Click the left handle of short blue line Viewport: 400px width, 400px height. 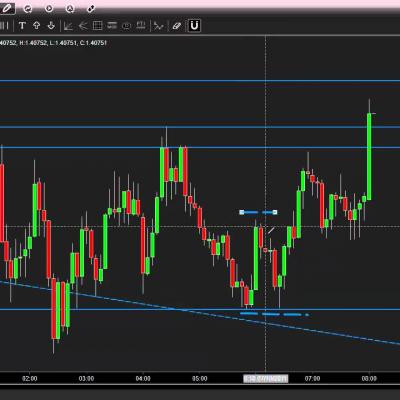pos(242,212)
